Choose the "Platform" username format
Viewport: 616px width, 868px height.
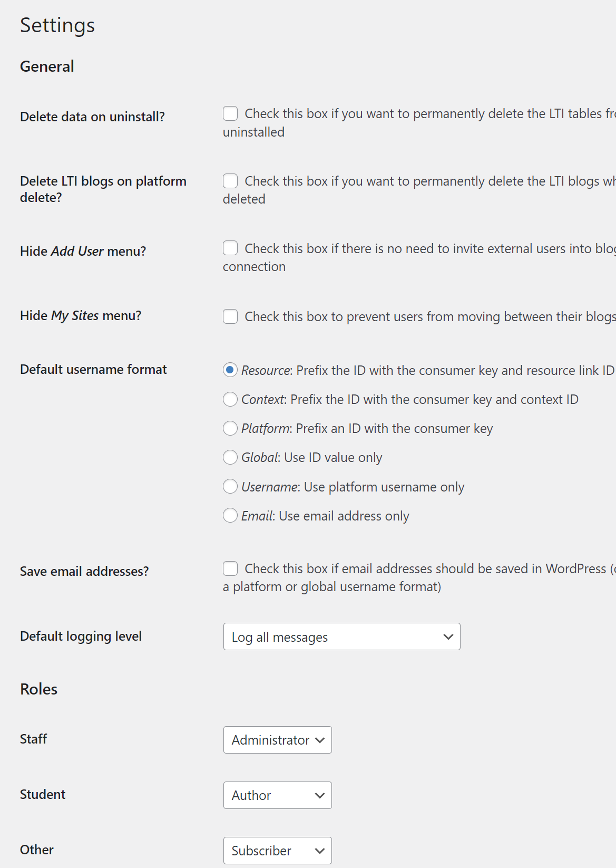(230, 428)
